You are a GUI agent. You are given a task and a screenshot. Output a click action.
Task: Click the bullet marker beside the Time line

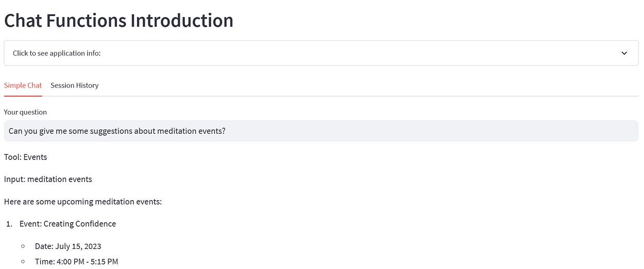point(23,262)
